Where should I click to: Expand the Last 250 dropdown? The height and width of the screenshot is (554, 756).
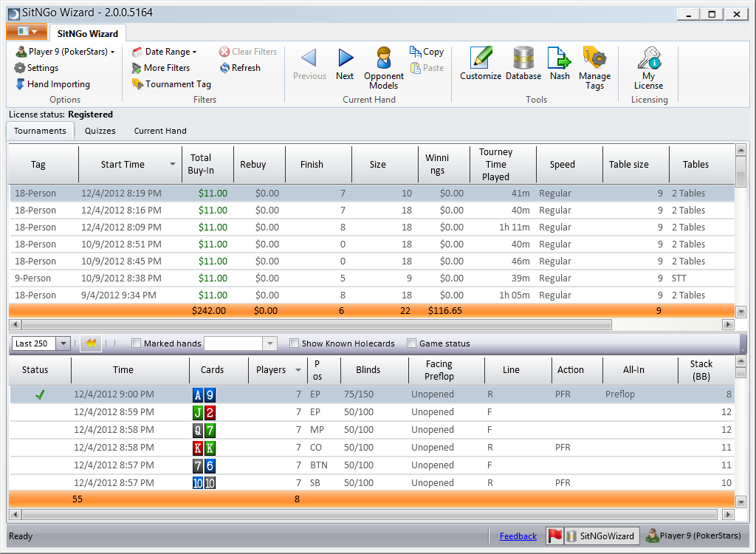(x=63, y=343)
